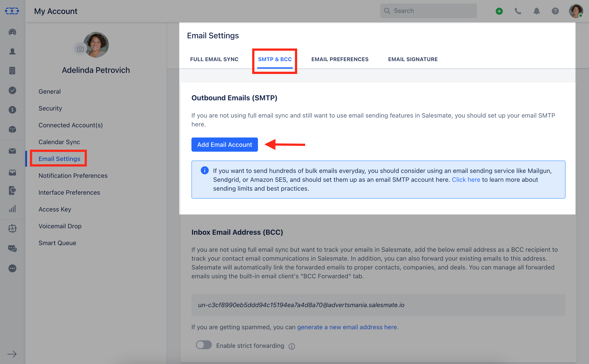Open Reports bar chart icon in sidebar
This screenshot has height=364, width=589.
click(x=12, y=209)
